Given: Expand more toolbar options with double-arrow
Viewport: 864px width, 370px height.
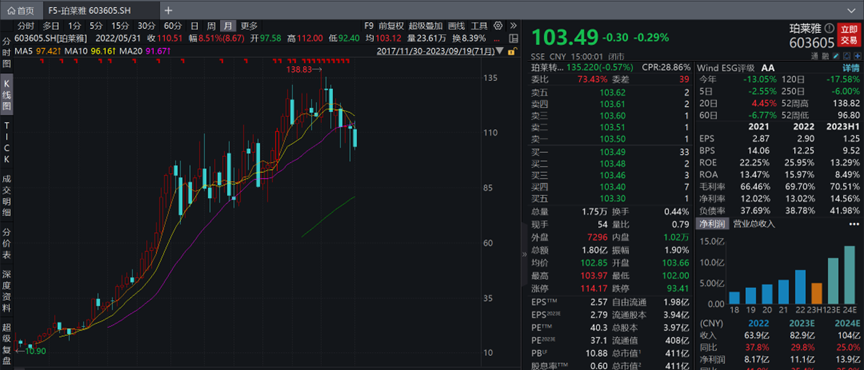Looking at the screenshot, I should pos(513,25).
